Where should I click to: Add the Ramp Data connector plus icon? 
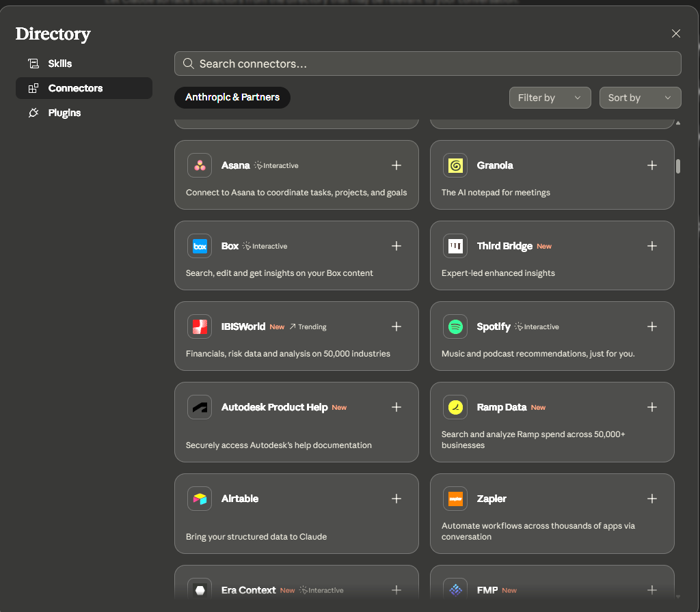(651, 407)
